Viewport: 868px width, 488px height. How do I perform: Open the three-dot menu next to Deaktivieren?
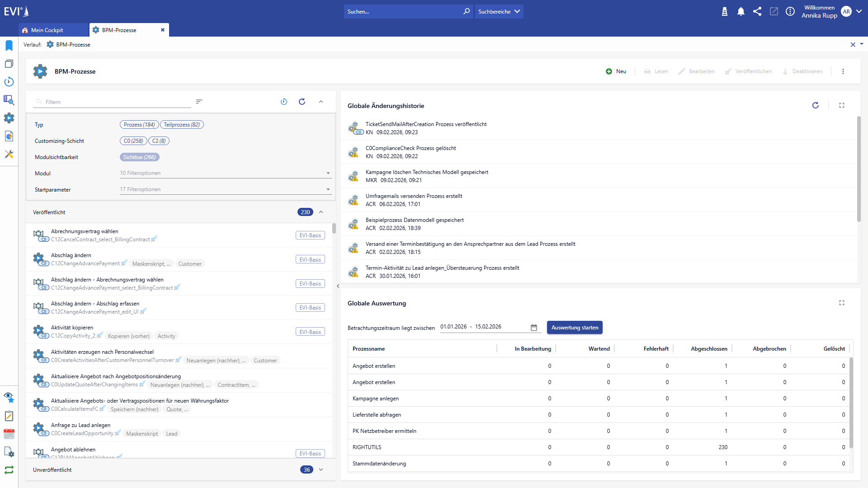coord(842,71)
